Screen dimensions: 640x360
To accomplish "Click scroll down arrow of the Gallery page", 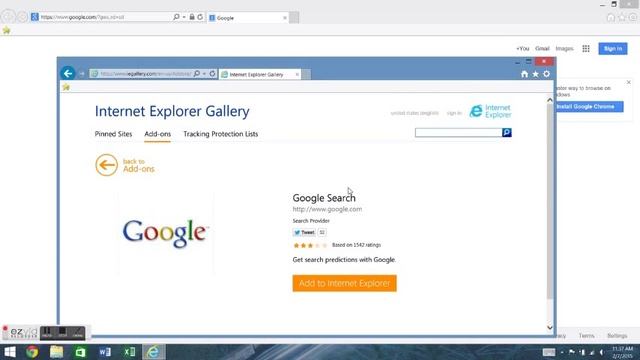I will [x=550, y=327].
